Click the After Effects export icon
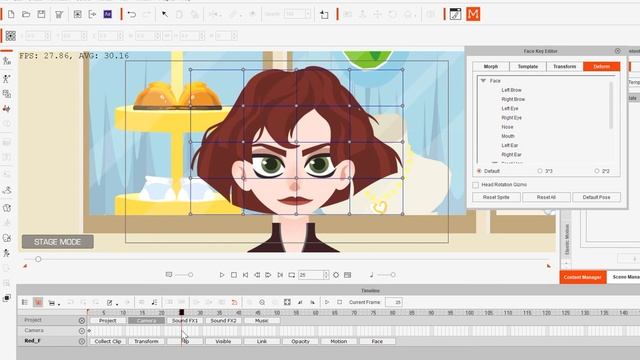640x360 pixels. (108, 14)
